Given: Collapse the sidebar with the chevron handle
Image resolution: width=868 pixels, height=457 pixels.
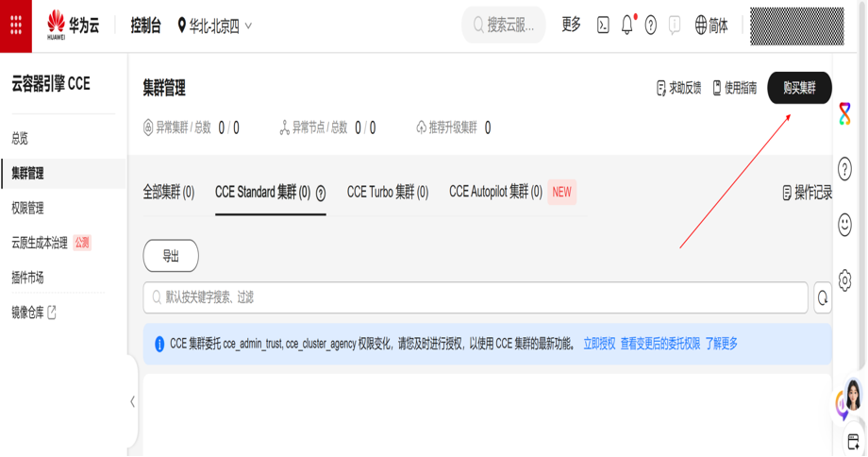Looking at the screenshot, I should click(132, 401).
